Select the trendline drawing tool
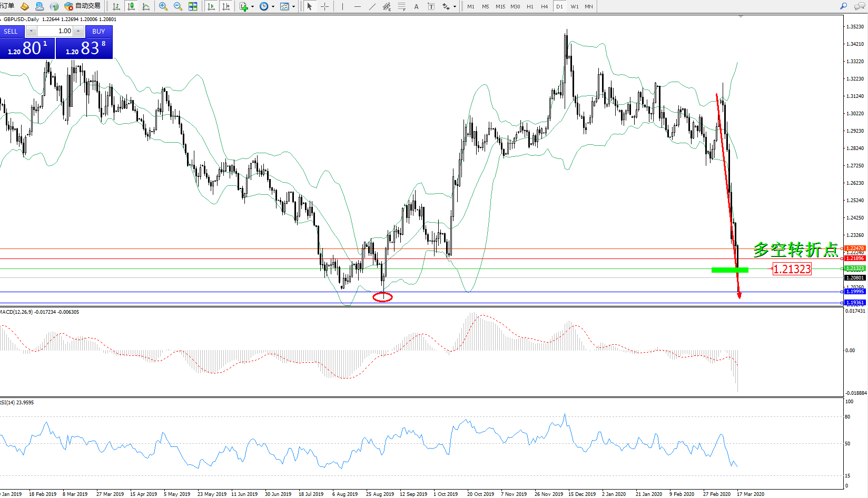This screenshot has height=498, width=868. tap(372, 6)
